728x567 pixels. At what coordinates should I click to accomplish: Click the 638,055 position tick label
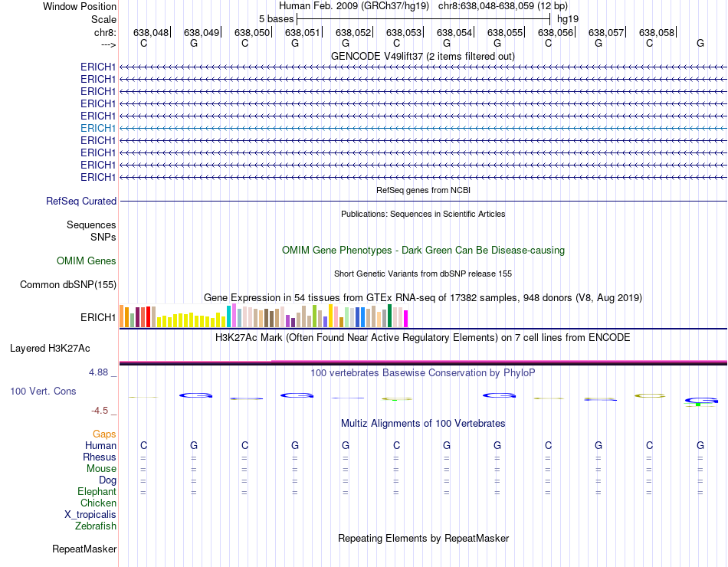[505, 32]
